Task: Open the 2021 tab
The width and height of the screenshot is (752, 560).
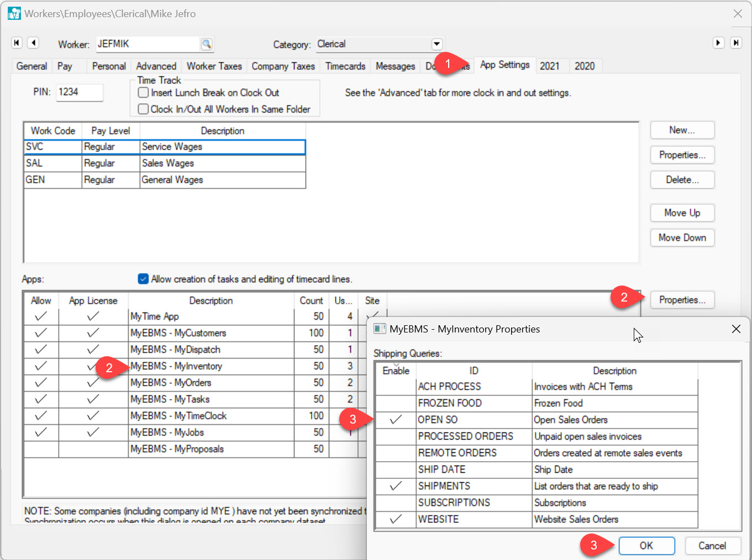Action: point(549,66)
